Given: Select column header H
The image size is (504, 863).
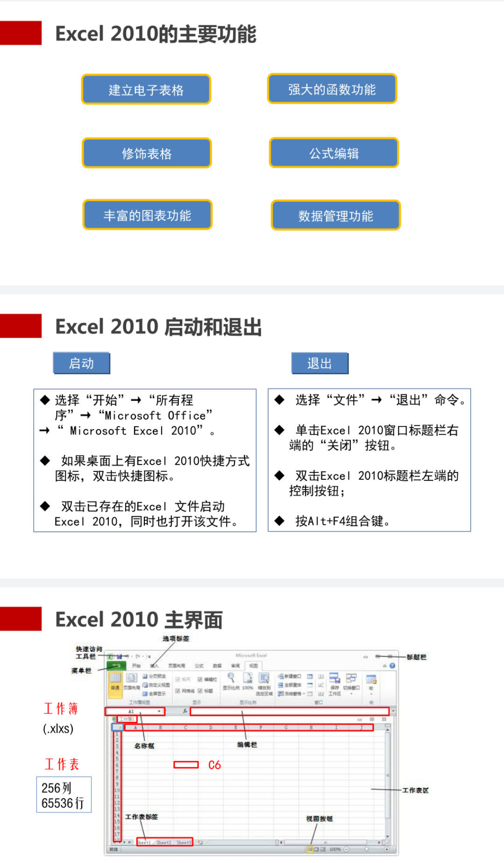Looking at the screenshot, I should point(311,727).
